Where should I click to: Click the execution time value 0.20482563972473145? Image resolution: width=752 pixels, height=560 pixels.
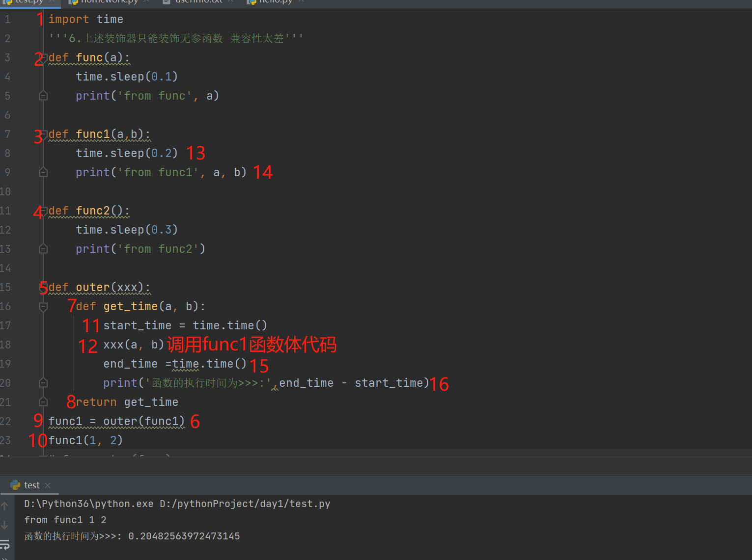pos(184,536)
